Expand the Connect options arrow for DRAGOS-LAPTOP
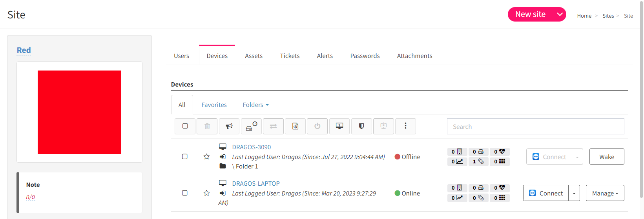Viewport: 644px width, 219px height. (574, 193)
